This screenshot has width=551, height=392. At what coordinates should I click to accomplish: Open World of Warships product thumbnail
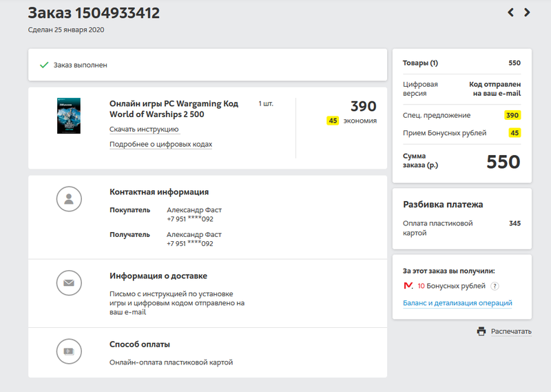[x=69, y=115]
